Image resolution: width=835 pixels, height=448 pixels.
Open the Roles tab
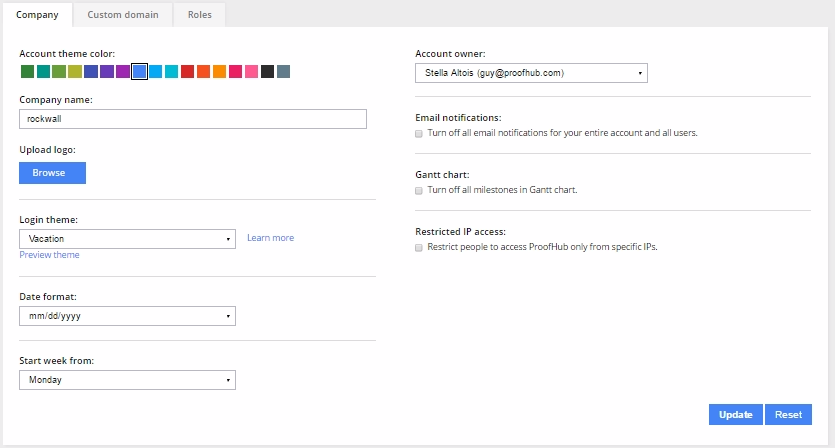(200, 14)
